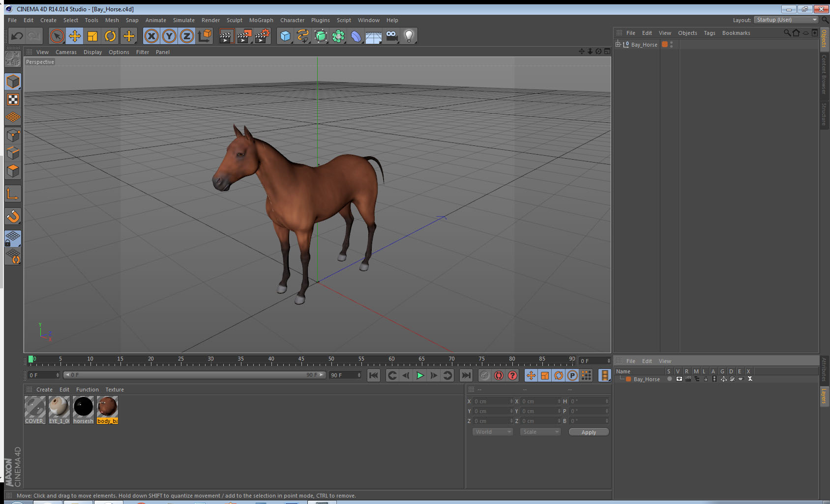Toggle parameter keyframe recording
The width and height of the screenshot is (830, 504).
[572, 375]
